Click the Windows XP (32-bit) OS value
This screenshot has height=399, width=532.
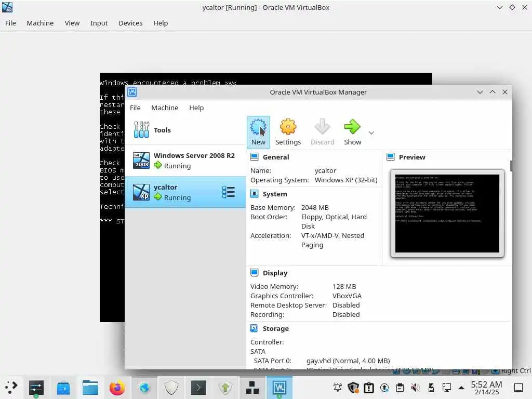[345, 180]
